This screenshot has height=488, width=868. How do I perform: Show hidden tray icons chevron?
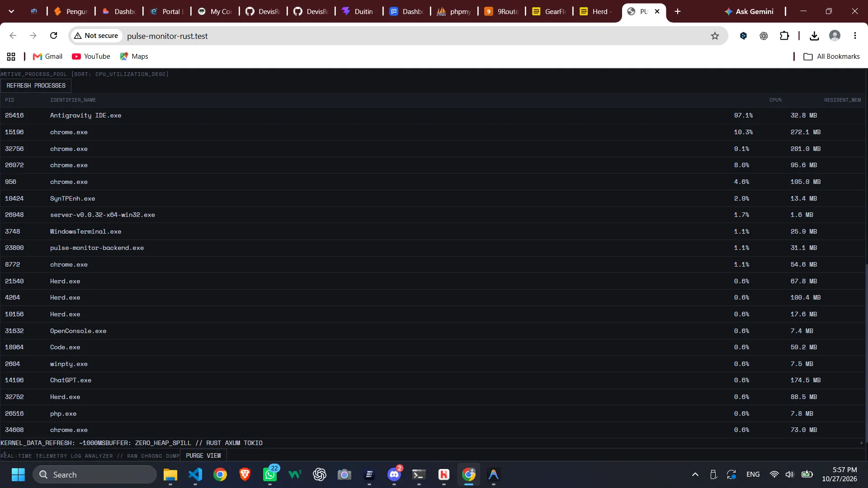695,474
